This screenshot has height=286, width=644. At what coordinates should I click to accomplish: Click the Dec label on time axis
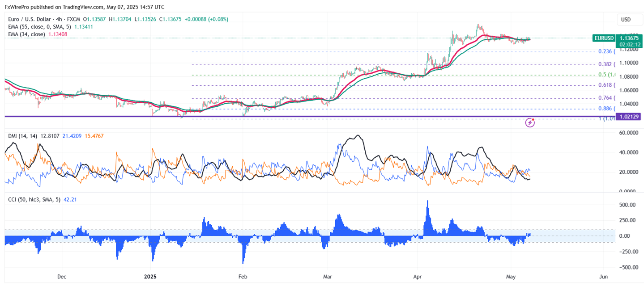click(x=62, y=277)
